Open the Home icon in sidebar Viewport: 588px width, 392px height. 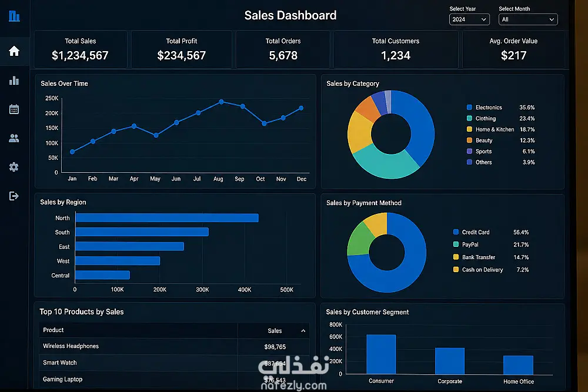click(14, 51)
